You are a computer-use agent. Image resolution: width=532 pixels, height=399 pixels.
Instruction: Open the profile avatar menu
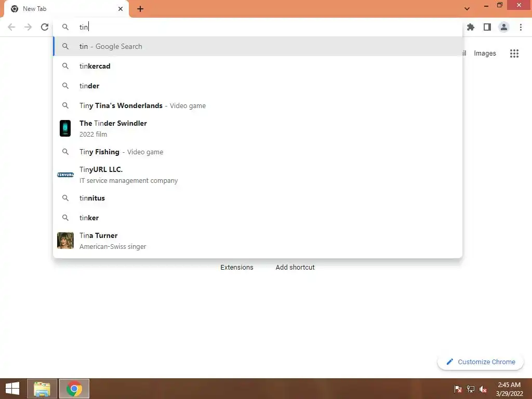point(504,27)
